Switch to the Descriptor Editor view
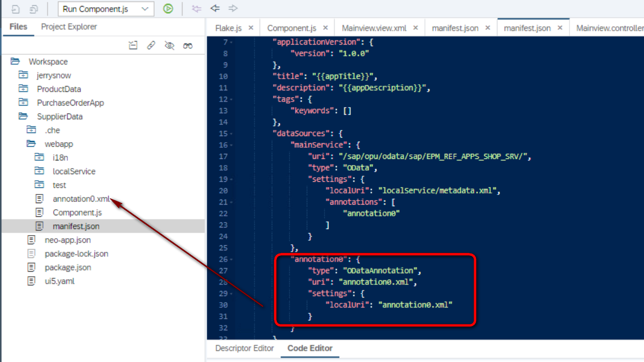Viewport: 644px width, 362px height. click(244, 348)
